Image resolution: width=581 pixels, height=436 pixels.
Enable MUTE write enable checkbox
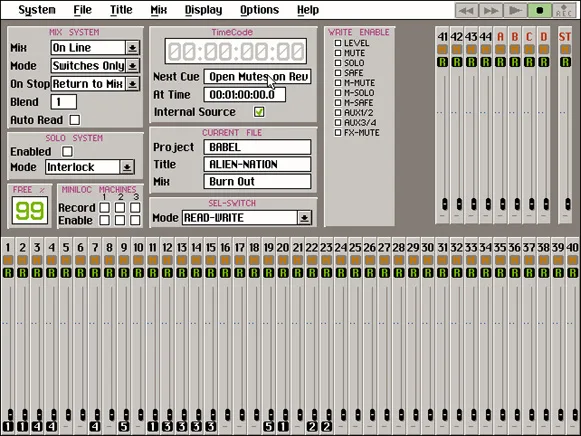point(338,53)
